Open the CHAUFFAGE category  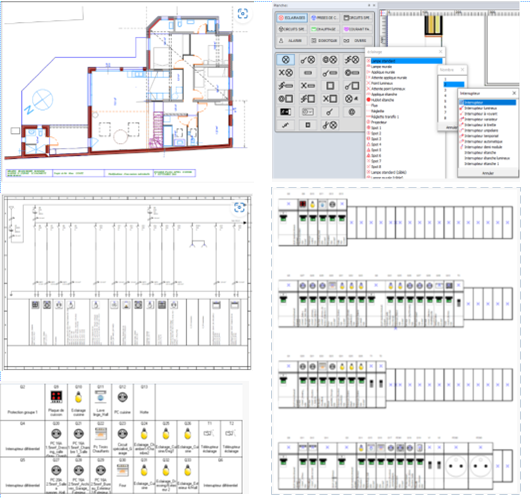click(x=324, y=29)
